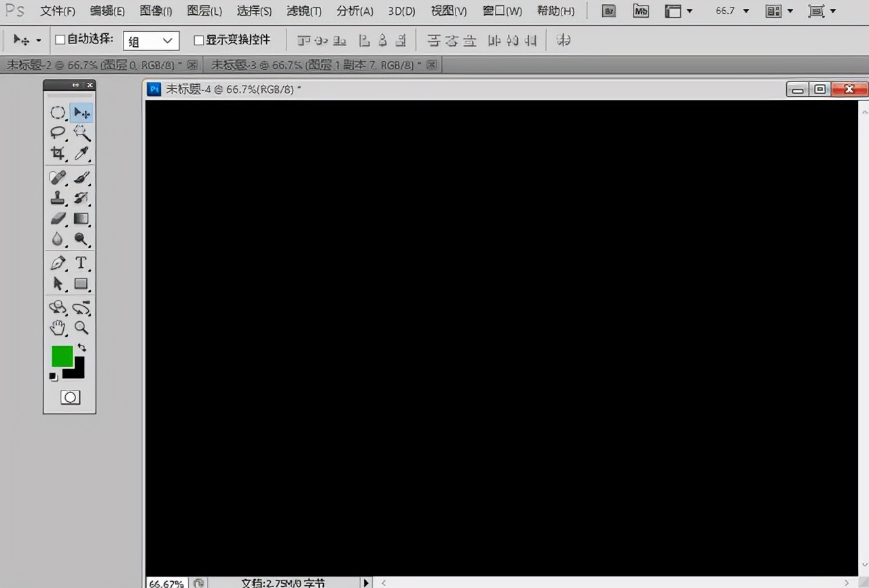Select the Gradient tool
Viewport: 869px width, 588px height.
81,219
